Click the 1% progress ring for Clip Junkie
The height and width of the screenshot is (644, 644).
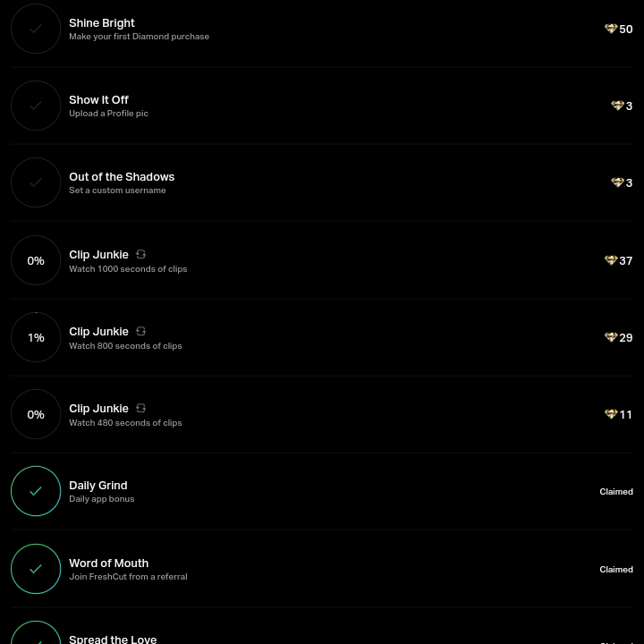click(36, 337)
